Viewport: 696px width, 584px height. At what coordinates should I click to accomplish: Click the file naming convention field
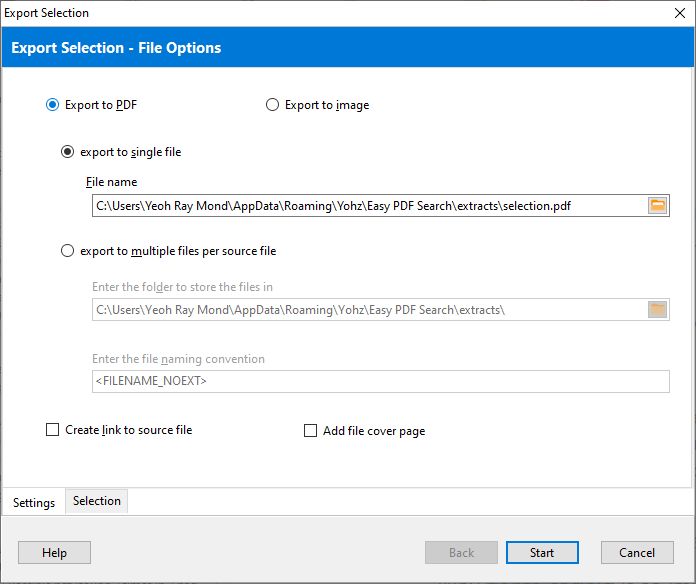(x=380, y=381)
